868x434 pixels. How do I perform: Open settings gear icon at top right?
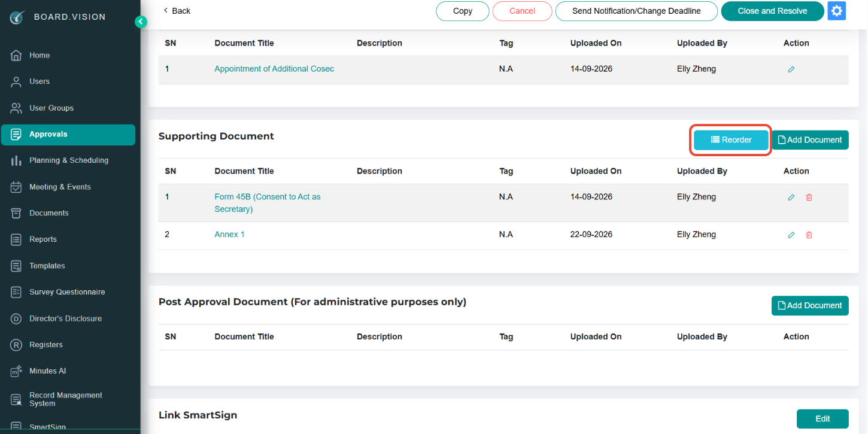836,11
